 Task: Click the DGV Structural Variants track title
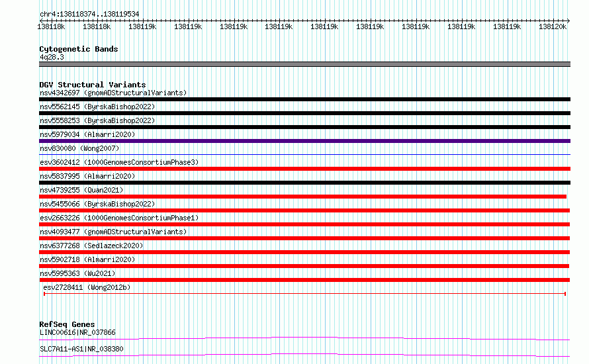coord(93,85)
